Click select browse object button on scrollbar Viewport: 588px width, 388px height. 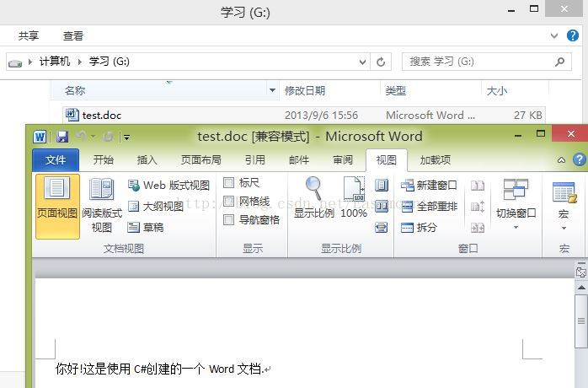pyautogui.click(x=581, y=272)
